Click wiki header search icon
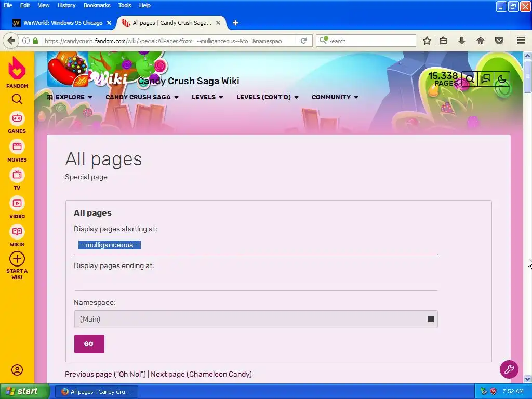Viewport: 532px width, 399px height. pyautogui.click(x=470, y=79)
